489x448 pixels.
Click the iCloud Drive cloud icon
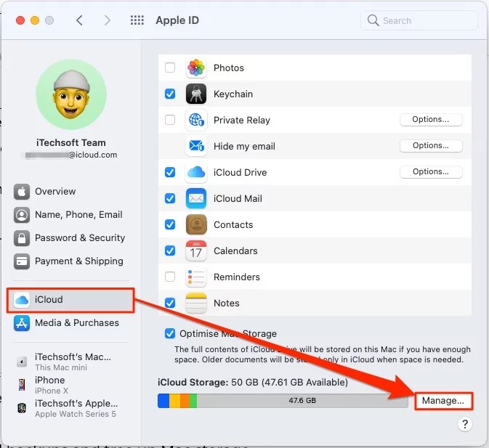pos(196,172)
